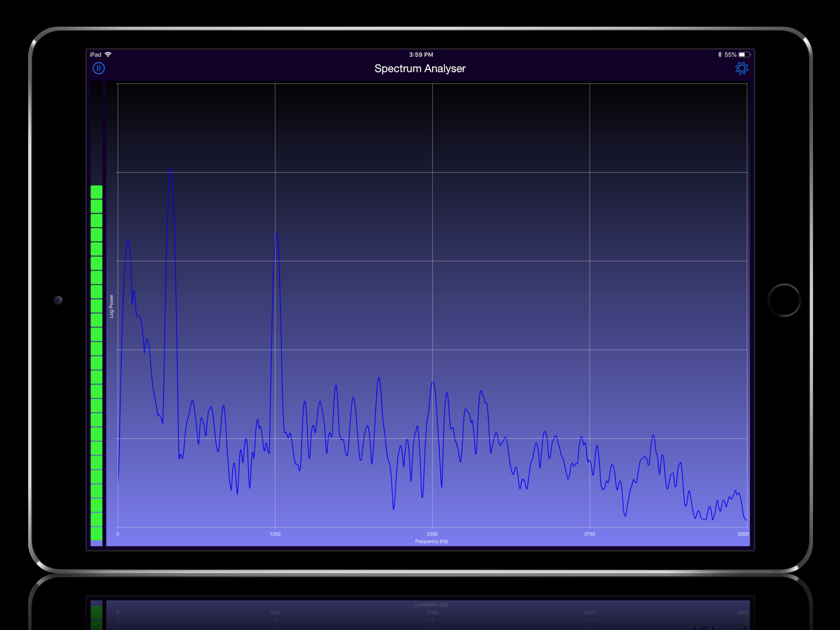Click the 5000 frequency axis label
Image resolution: width=840 pixels, height=630 pixels.
coord(743,534)
